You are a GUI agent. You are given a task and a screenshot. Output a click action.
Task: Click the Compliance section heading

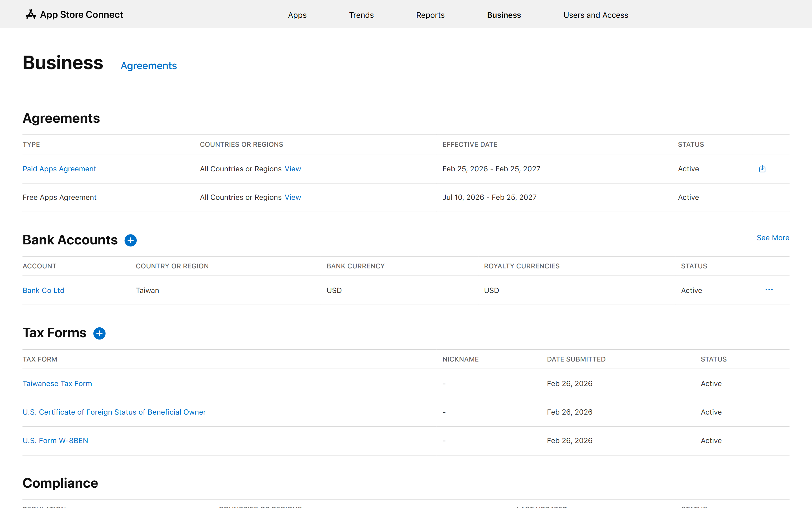60,483
